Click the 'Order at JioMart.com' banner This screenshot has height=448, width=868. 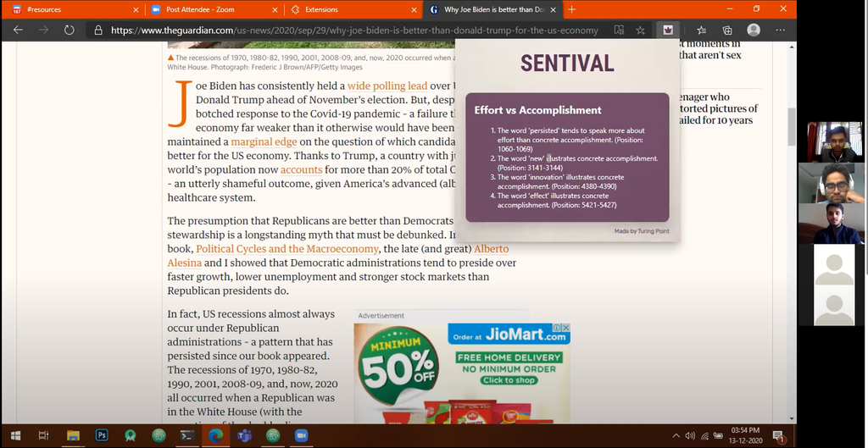coord(509,334)
